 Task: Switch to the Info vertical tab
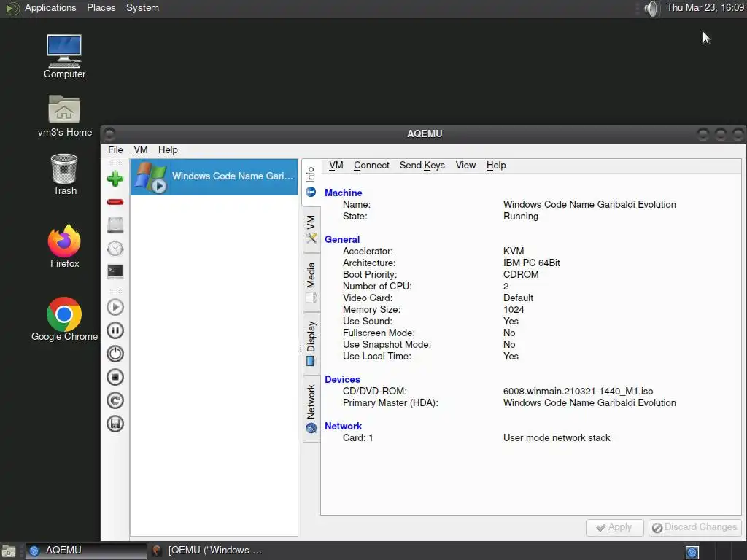(311, 182)
